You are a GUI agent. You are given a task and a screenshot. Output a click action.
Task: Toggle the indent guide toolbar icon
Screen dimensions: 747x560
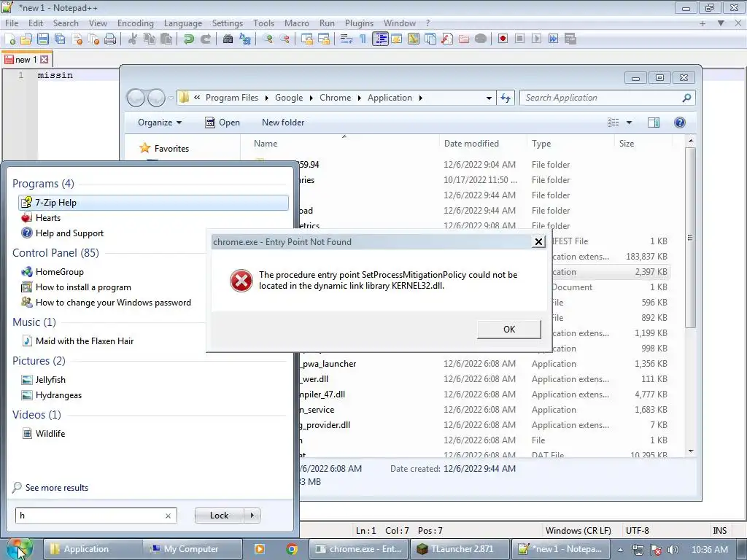point(380,39)
